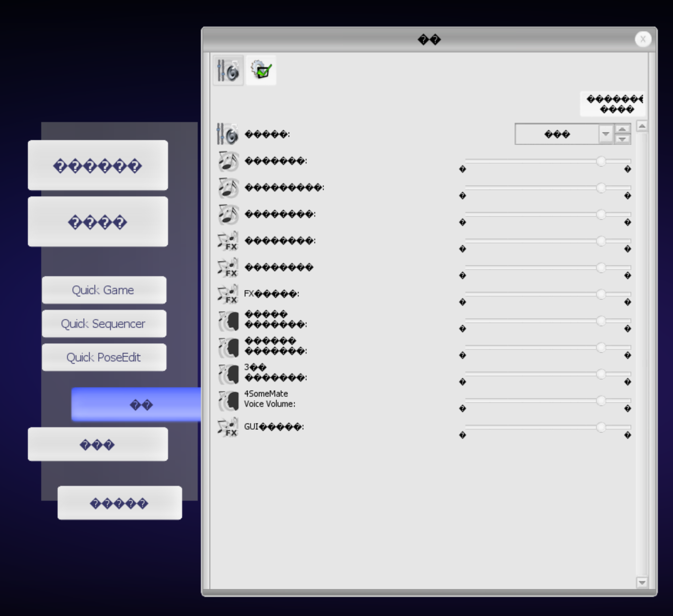The height and width of the screenshot is (616, 673).
Task: Click the second music note volume icon
Action: (x=228, y=188)
